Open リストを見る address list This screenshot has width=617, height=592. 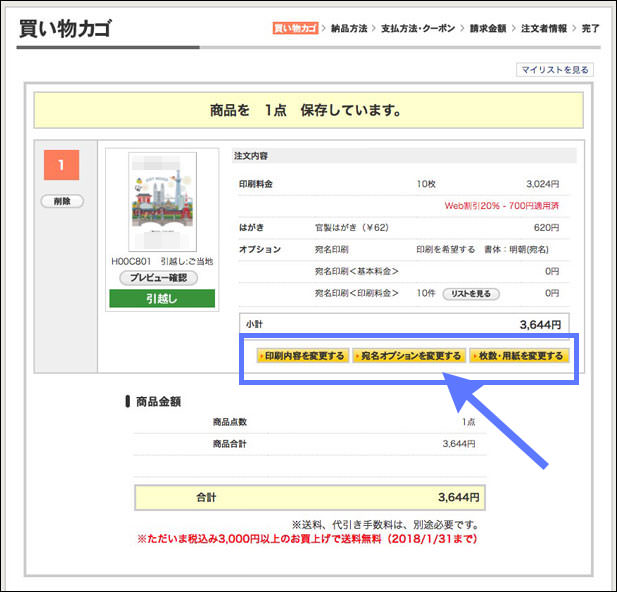point(471,294)
